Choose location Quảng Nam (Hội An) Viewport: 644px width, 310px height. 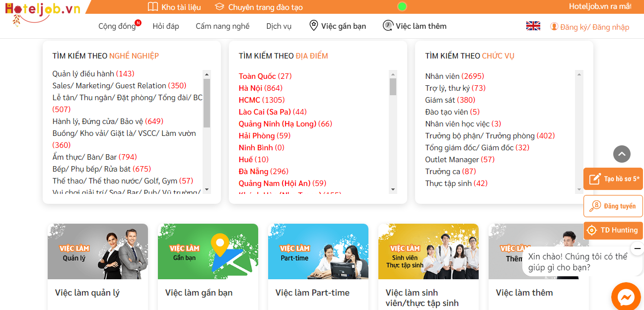283,183
